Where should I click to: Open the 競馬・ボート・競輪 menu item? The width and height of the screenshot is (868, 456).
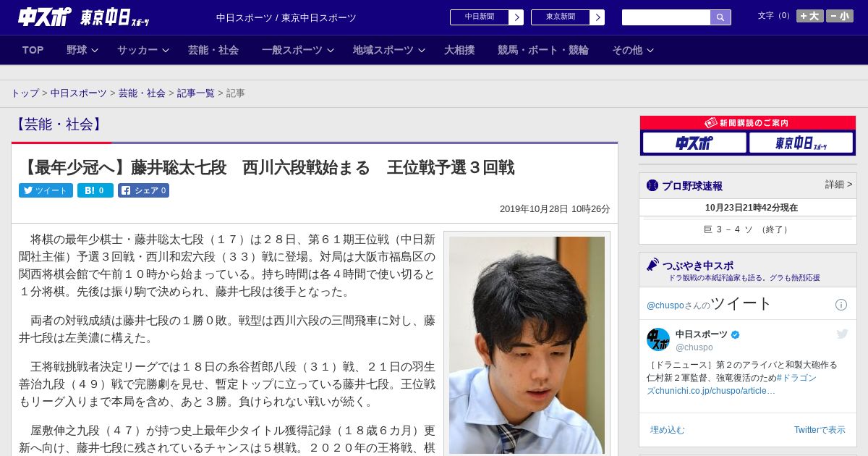543,50
